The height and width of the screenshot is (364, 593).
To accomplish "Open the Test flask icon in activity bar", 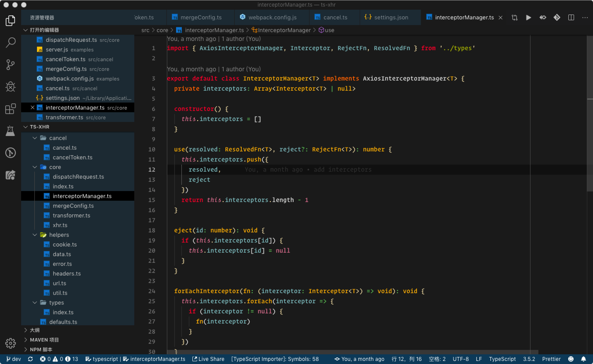I will [x=11, y=131].
